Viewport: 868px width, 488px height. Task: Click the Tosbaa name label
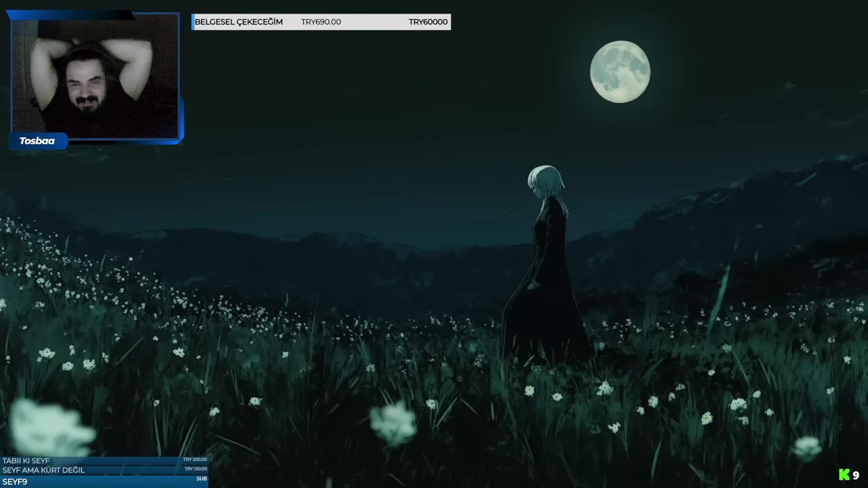[x=37, y=141]
